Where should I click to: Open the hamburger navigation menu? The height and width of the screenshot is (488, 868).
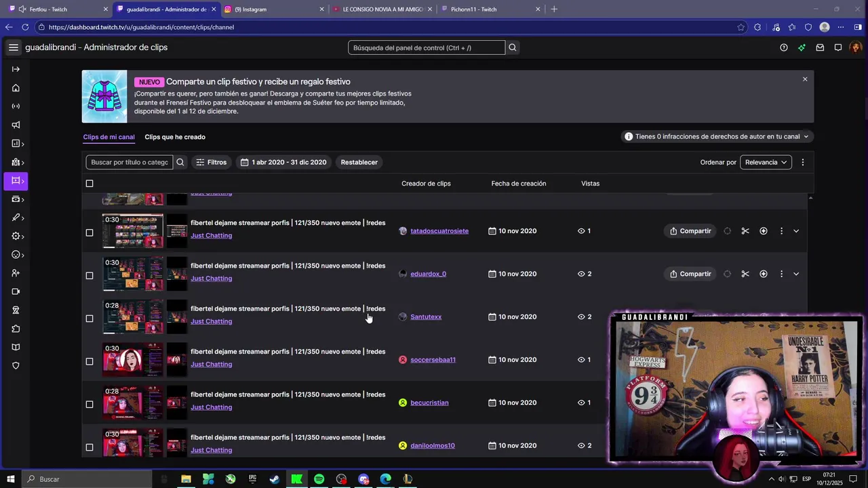(x=14, y=47)
